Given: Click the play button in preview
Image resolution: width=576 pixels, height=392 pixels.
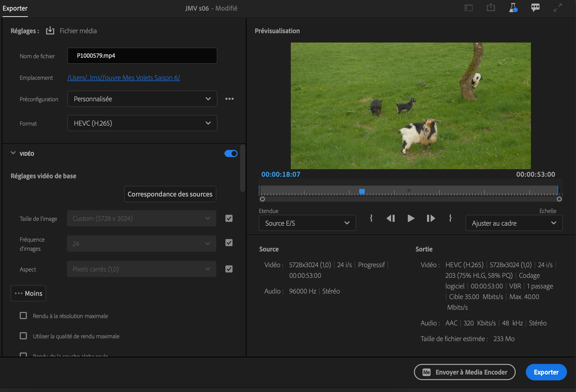Looking at the screenshot, I should pos(411,218).
